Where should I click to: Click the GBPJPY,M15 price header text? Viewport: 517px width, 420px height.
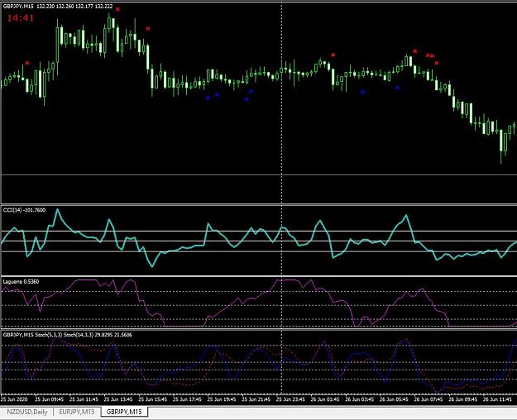[58, 7]
